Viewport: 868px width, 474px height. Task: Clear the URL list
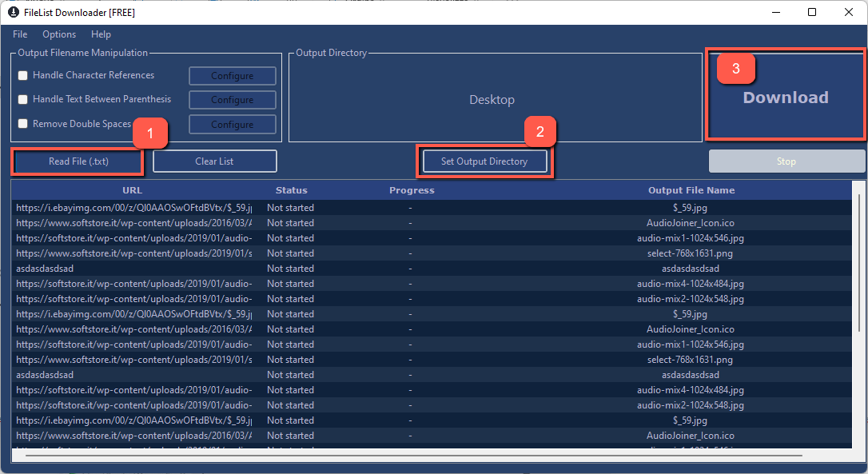tap(214, 161)
